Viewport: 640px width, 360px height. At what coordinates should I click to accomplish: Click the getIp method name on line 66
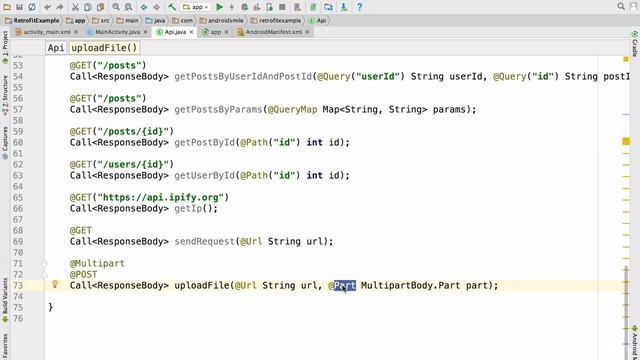pos(188,209)
